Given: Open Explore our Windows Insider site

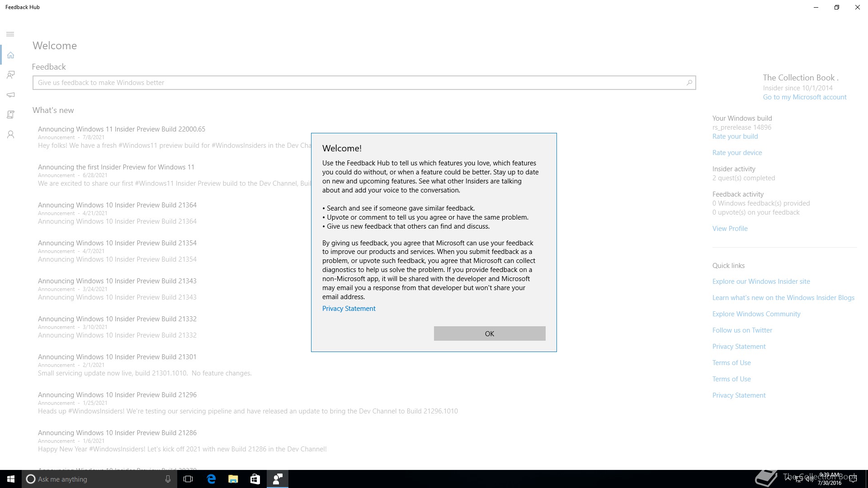Looking at the screenshot, I should pos(761,282).
